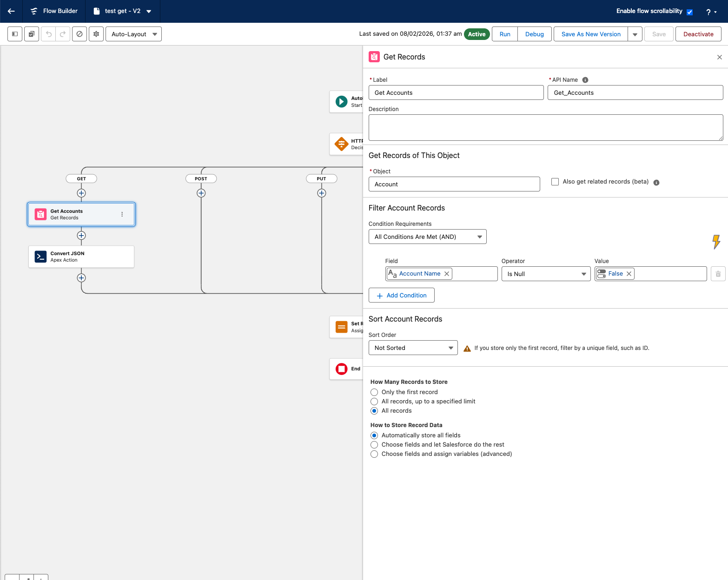
Task: Click the Label input field
Action: [456, 93]
